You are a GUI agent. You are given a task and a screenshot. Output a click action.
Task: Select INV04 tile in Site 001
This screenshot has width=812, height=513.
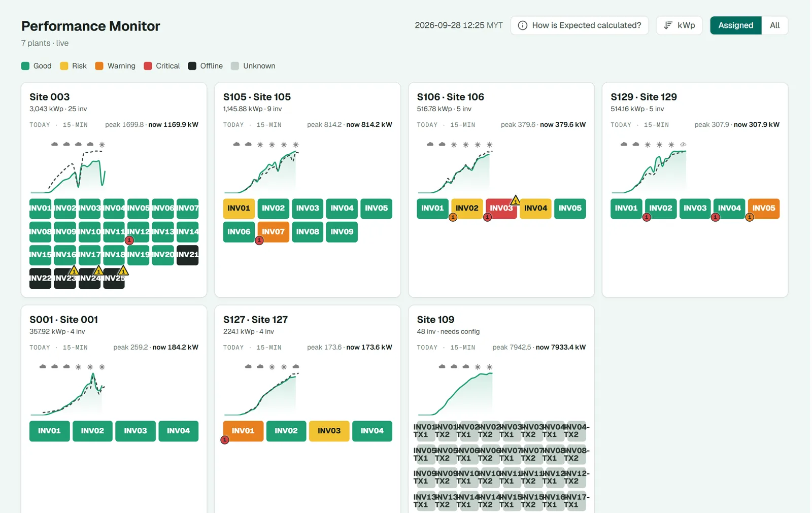click(x=178, y=431)
